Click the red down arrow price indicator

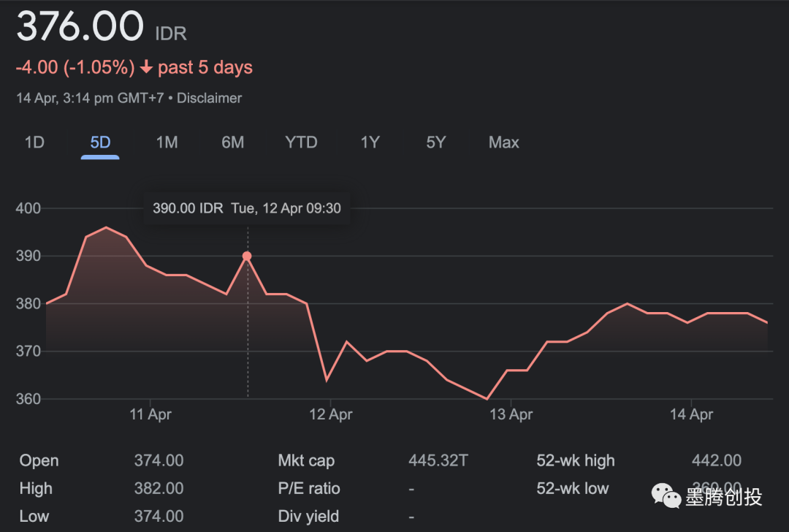(x=146, y=68)
